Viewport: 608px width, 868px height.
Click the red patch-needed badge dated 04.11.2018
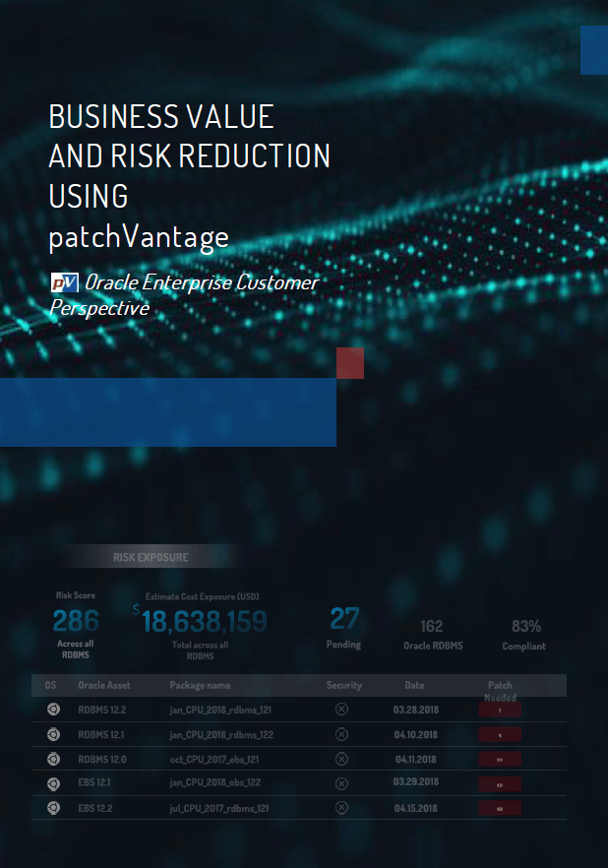[500, 760]
